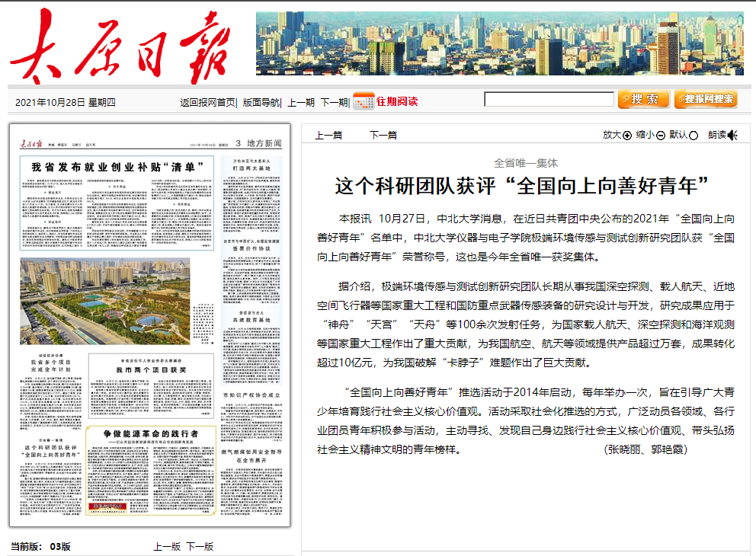Go to next page 下一版
Image resolution: width=756 pixels, height=556 pixels.
coord(200,546)
